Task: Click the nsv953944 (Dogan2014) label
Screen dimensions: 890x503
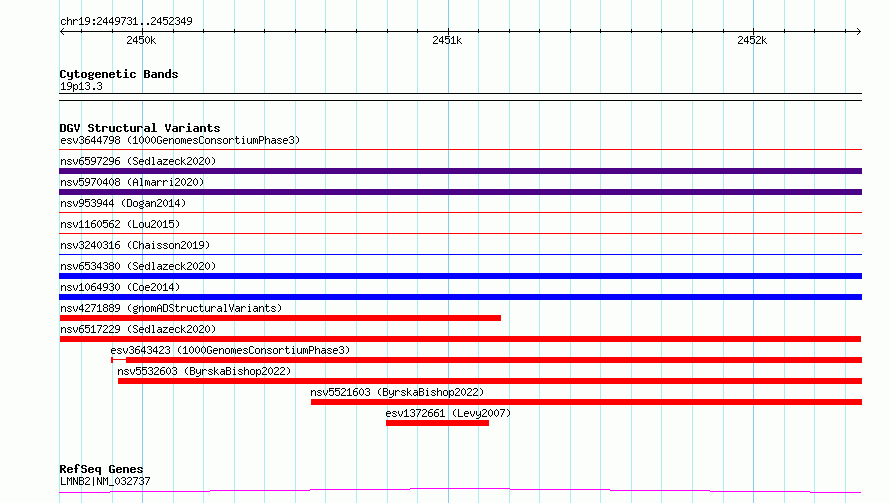Action: click(123, 203)
